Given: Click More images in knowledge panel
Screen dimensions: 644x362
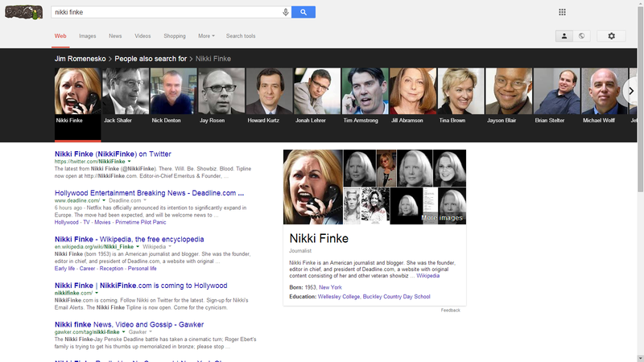Looking at the screenshot, I should point(442,218).
